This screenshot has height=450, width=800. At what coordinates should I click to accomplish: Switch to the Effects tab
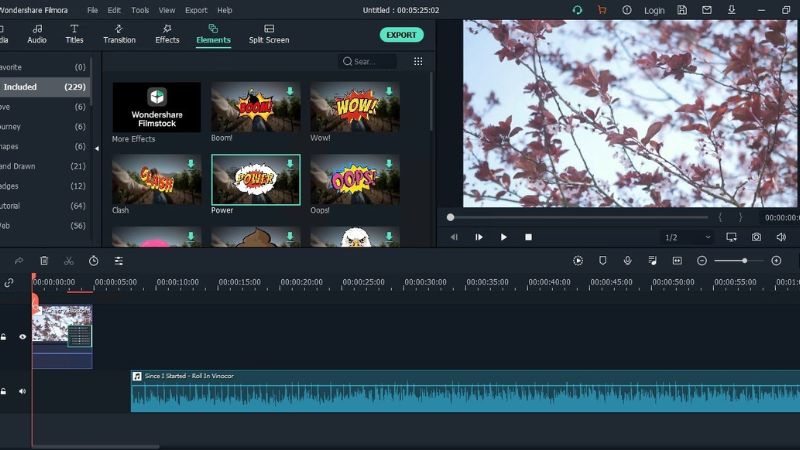point(167,34)
